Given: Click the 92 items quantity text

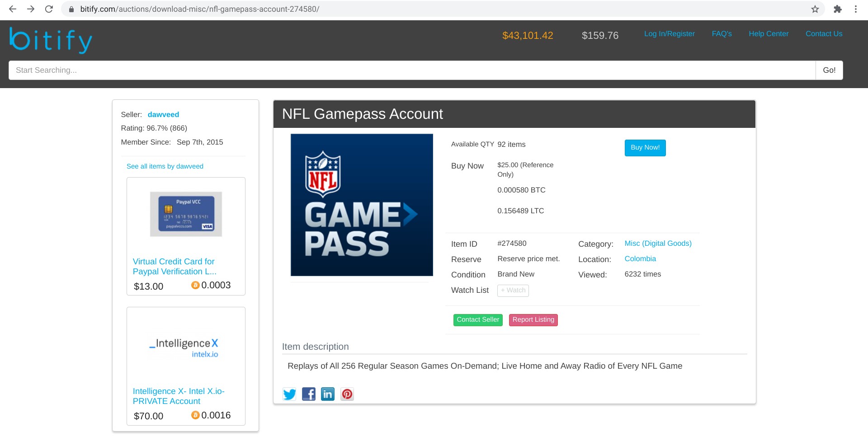Looking at the screenshot, I should tap(511, 145).
